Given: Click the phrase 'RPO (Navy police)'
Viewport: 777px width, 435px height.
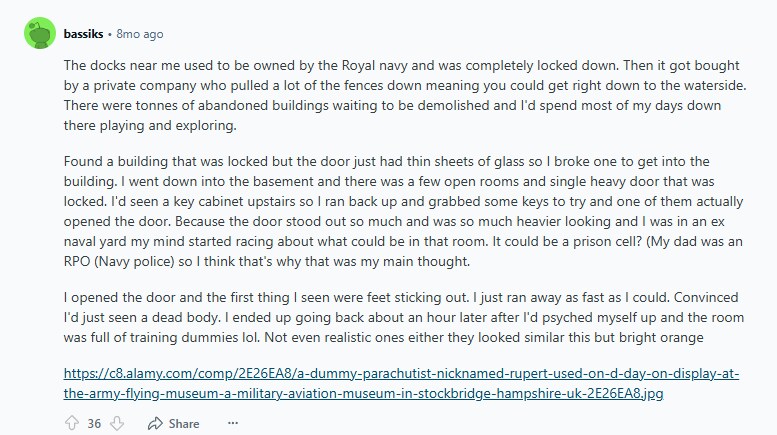Looking at the screenshot, I should [x=119, y=261].
